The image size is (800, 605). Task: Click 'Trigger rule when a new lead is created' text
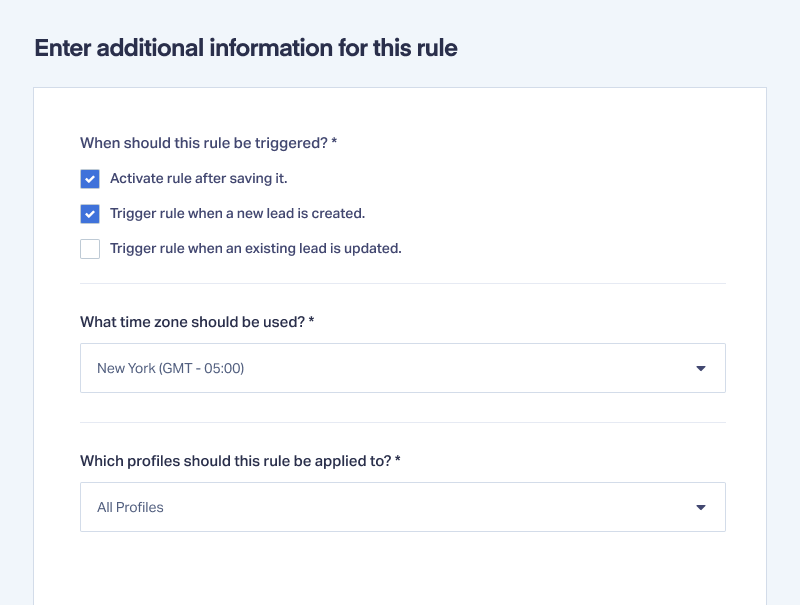237,213
